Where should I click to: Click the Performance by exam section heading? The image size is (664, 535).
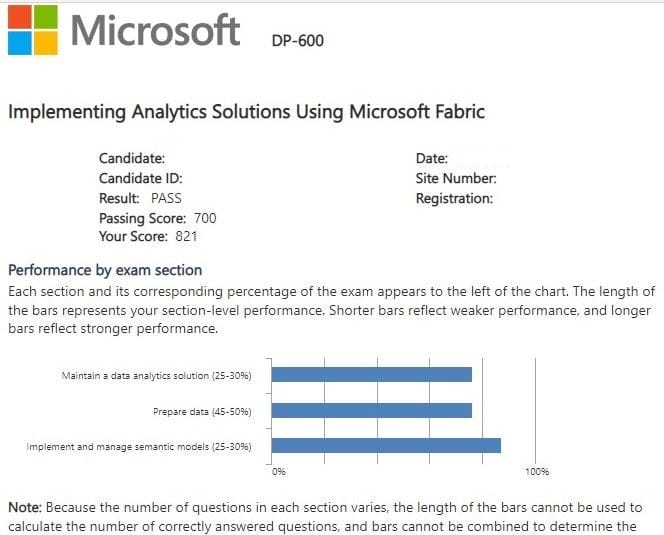[x=104, y=270]
